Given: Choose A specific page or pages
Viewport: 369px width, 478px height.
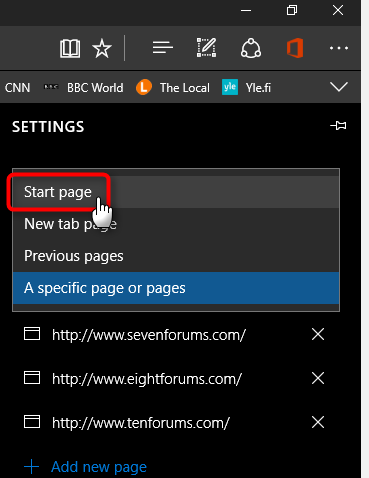Looking at the screenshot, I should click(176, 288).
